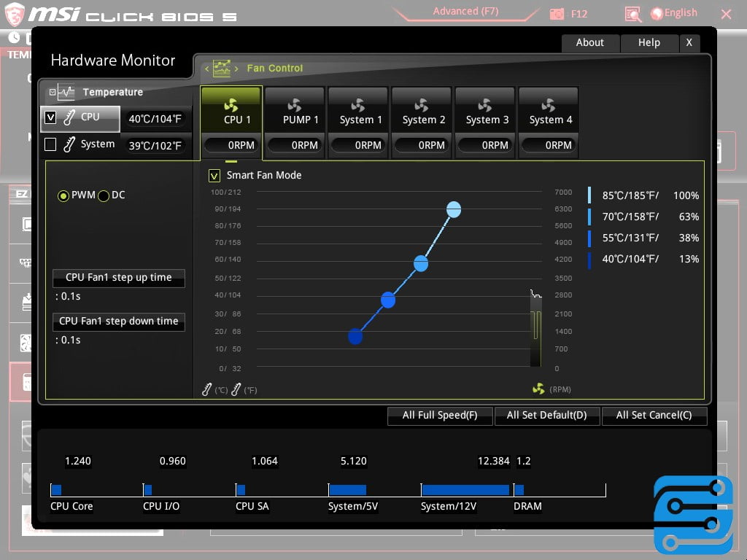The width and height of the screenshot is (747, 560).
Task: Uncheck the CPU temperature checkbox
Action: [x=50, y=117]
